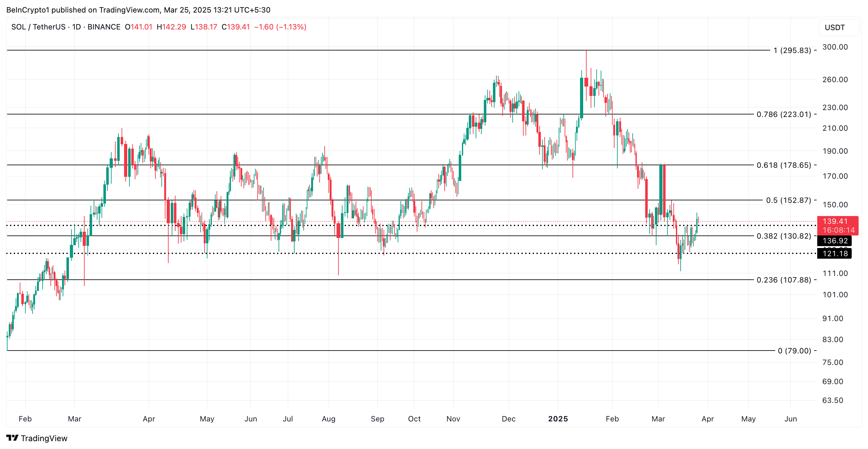Click the 0.5 (152.87) Fibonacci label
The image size is (868, 449).
788,200
